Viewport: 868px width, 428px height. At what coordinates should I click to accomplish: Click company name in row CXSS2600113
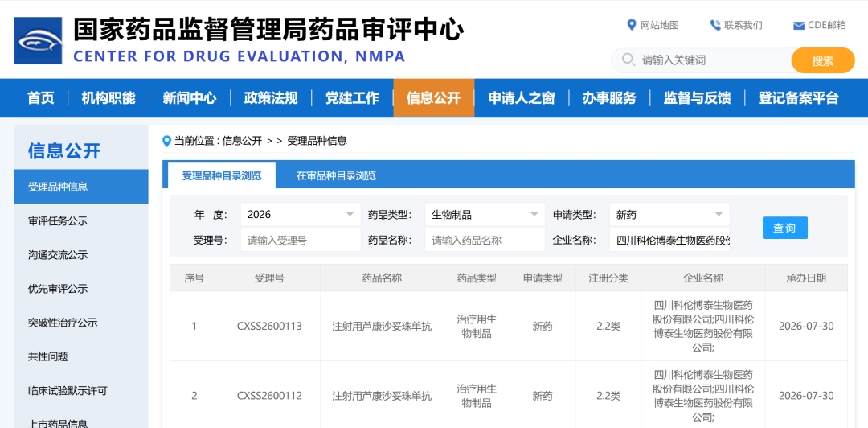[x=703, y=326]
